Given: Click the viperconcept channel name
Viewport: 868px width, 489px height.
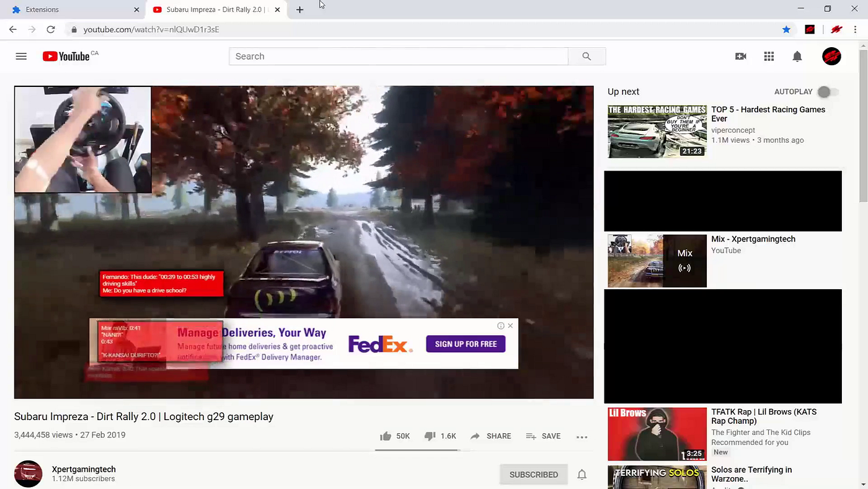Looking at the screenshot, I should (733, 130).
